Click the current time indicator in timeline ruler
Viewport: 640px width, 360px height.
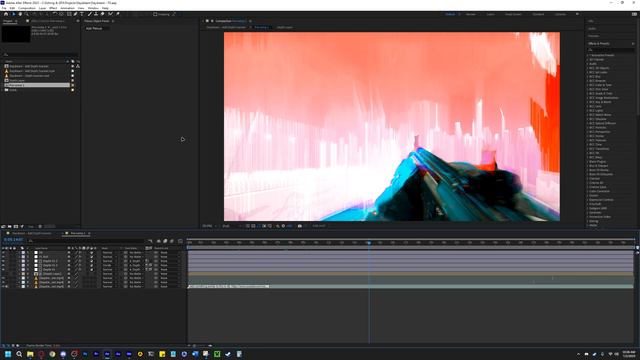coord(369,243)
